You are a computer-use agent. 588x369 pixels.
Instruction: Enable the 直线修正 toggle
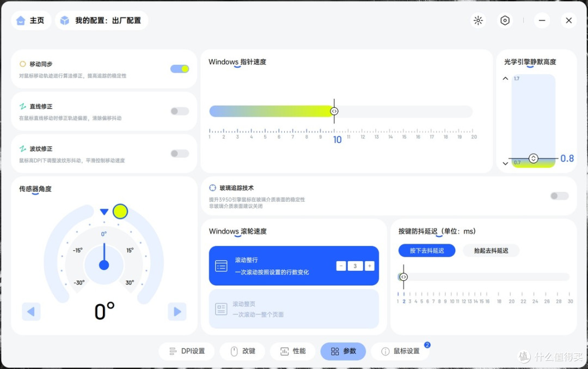tap(180, 111)
